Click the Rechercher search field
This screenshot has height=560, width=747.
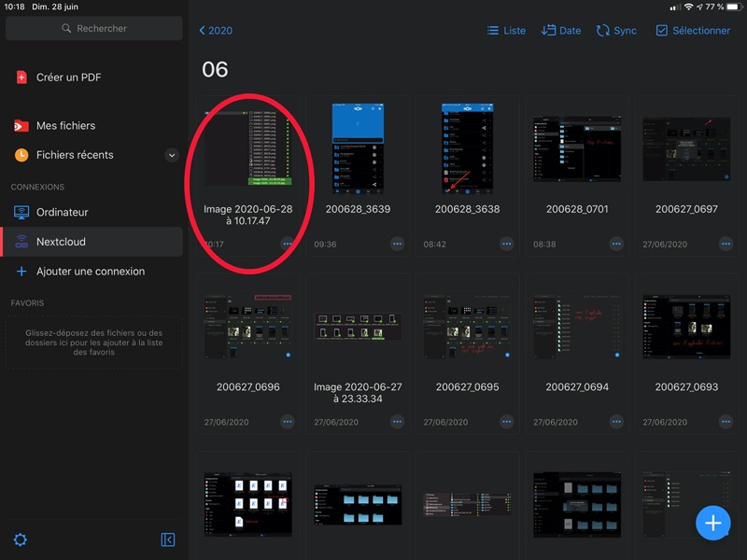(x=93, y=29)
